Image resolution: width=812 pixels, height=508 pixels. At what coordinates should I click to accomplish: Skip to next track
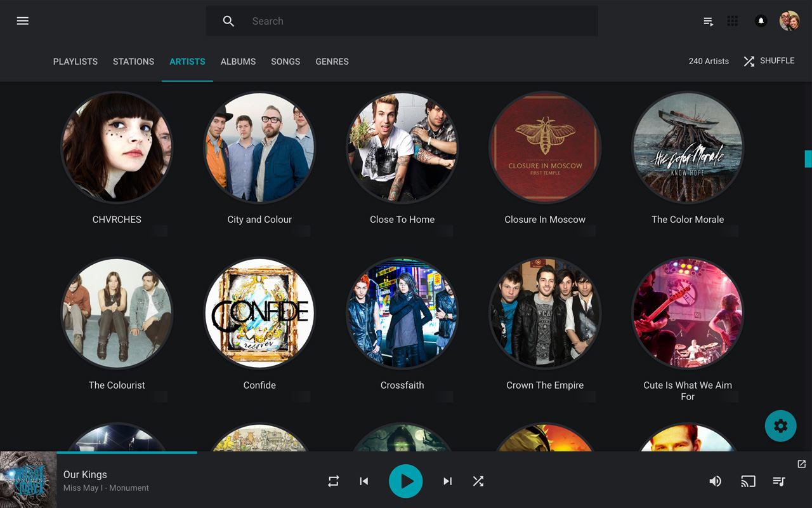[x=448, y=481]
